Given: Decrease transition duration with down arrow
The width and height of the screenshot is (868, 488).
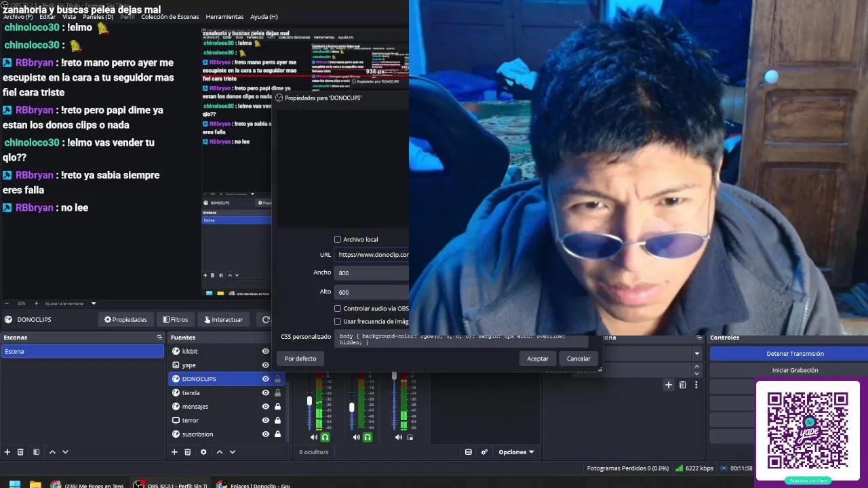Looking at the screenshot, I should pos(696,373).
